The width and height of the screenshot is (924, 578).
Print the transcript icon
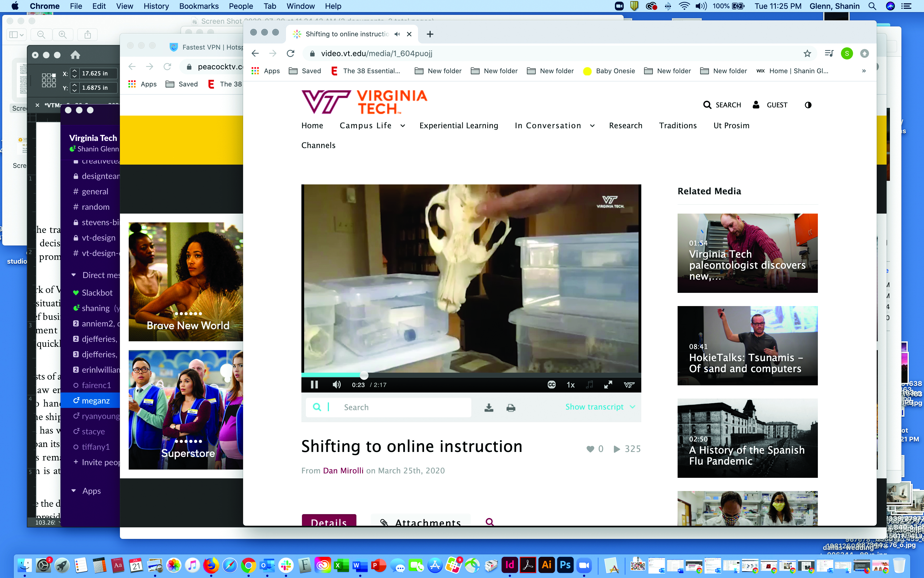tap(511, 408)
